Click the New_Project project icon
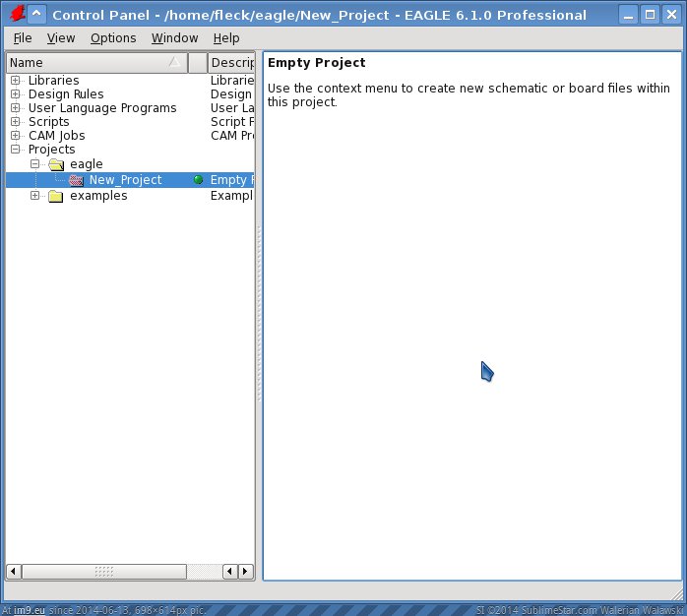 click(x=76, y=180)
